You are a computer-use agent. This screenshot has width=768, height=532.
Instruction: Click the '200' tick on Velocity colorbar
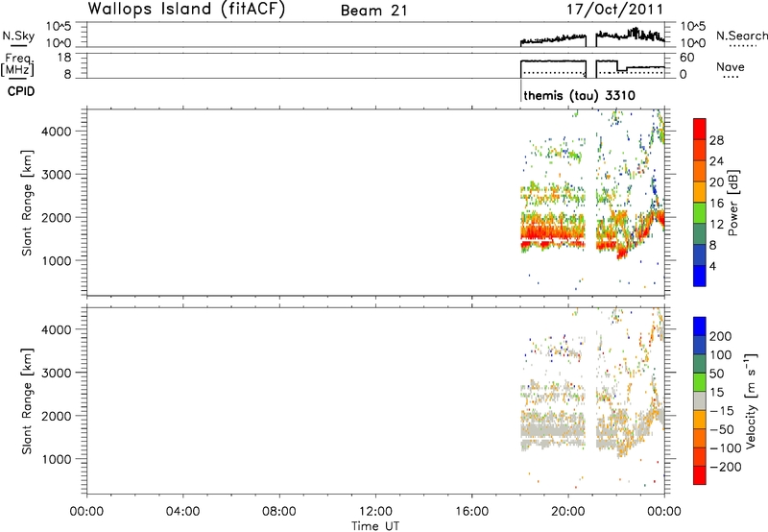tap(720, 336)
